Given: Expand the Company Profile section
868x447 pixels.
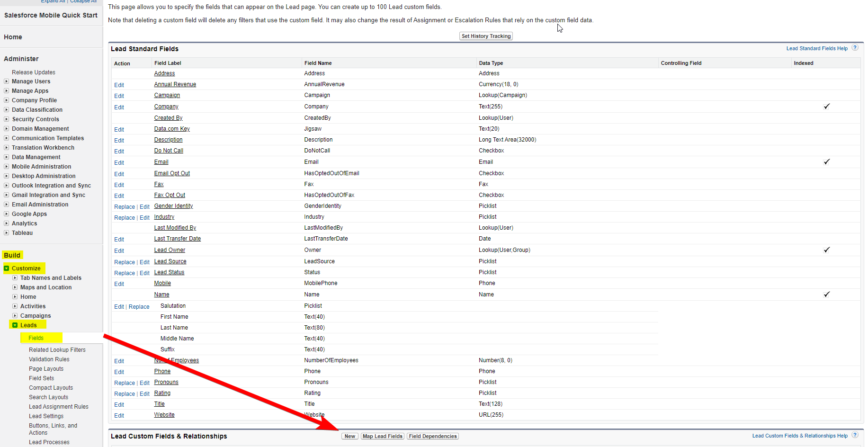Looking at the screenshot, I should [x=7, y=100].
